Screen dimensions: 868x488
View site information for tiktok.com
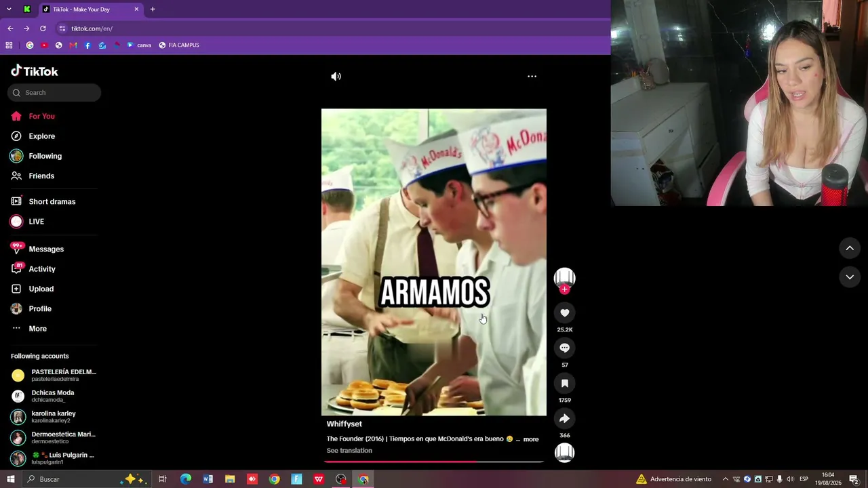coord(62,28)
